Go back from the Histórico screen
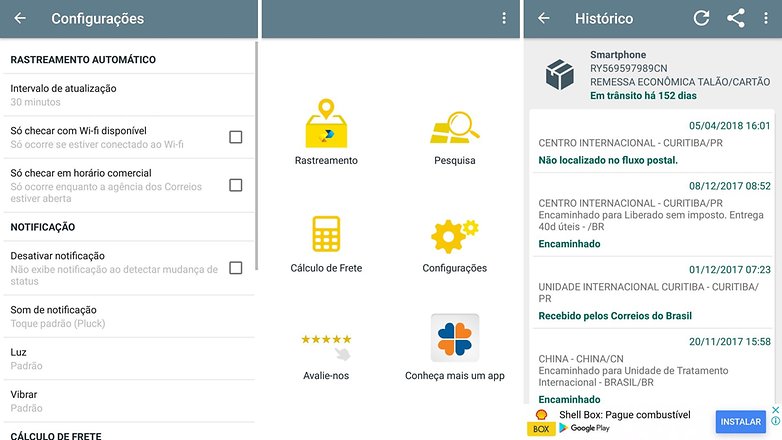Image resolution: width=782 pixels, height=440 pixels. (544, 18)
